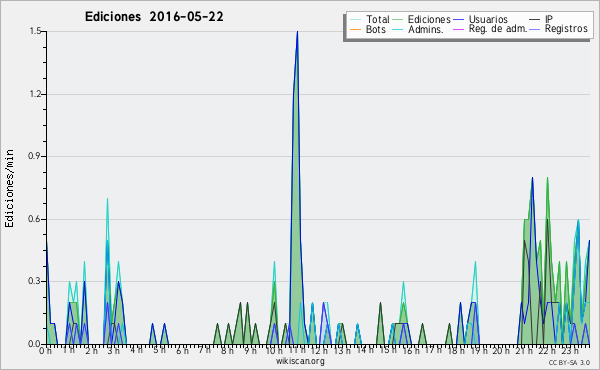Click the y-axis value 1.2
This screenshot has width=600, height=370.
[x=35, y=94]
